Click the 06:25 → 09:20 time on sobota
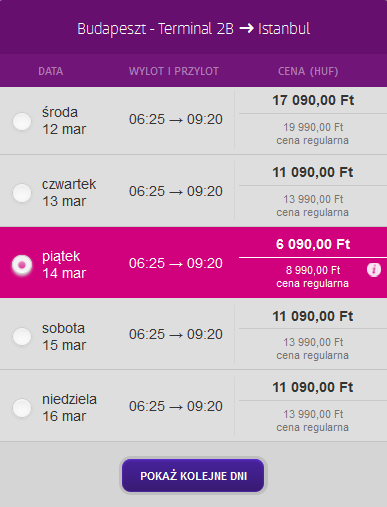The image size is (387, 507). (x=176, y=334)
